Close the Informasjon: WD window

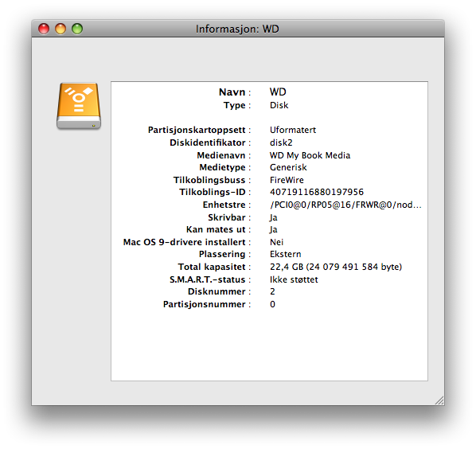tap(44, 29)
